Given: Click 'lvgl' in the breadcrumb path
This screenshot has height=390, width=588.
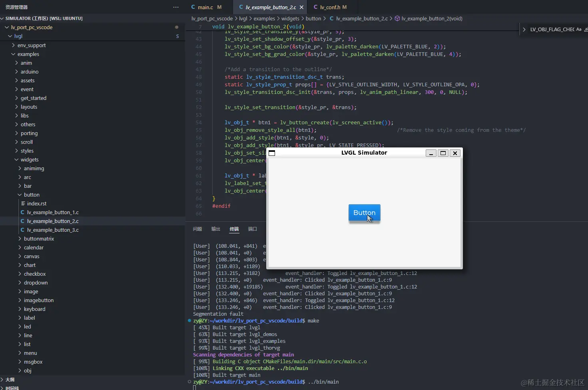Looking at the screenshot, I should 243,18.
